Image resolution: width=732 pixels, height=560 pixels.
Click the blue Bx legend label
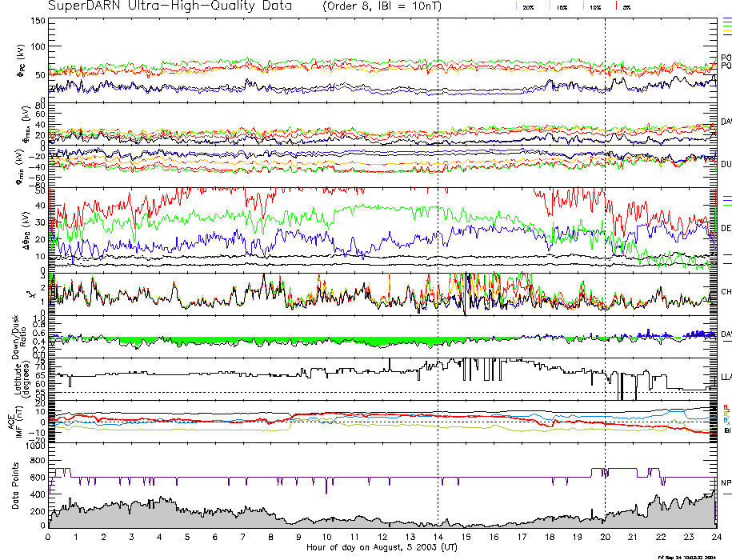pyautogui.click(x=726, y=420)
